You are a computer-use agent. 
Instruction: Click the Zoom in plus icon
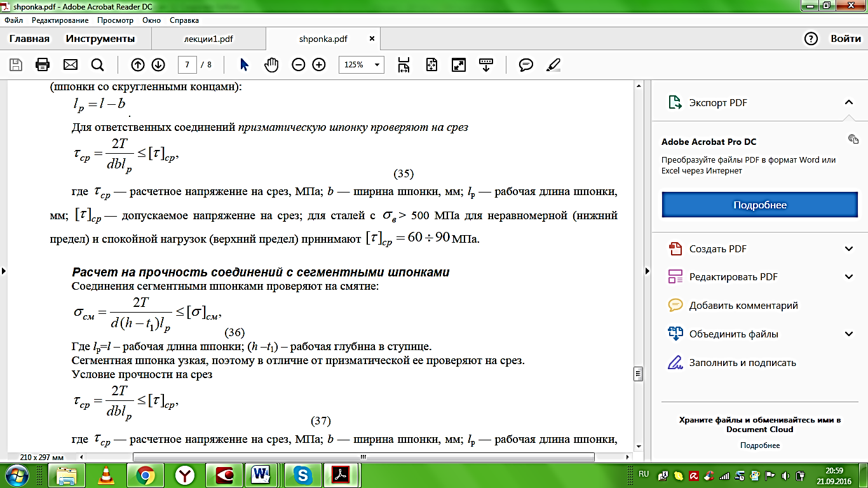coord(319,65)
